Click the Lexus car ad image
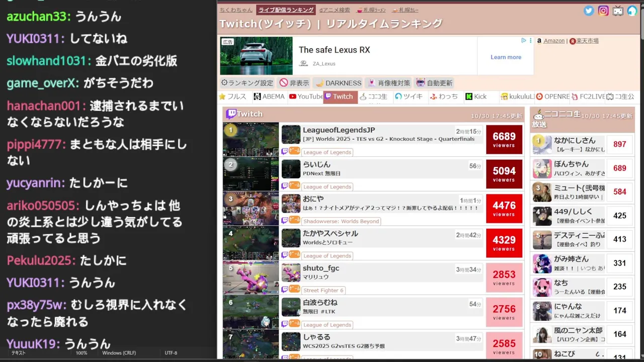Viewport: 644px width, 362px height. click(256, 56)
